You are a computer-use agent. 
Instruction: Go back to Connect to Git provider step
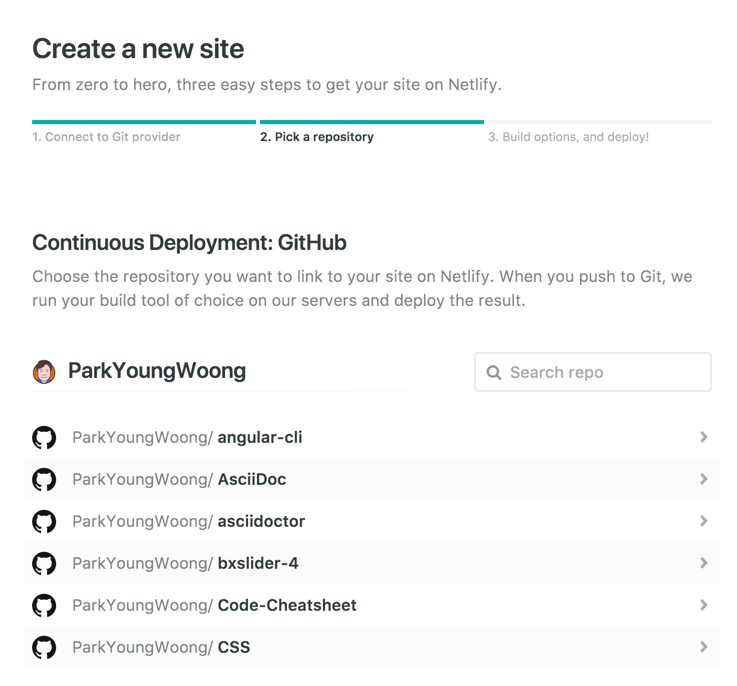pos(106,137)
